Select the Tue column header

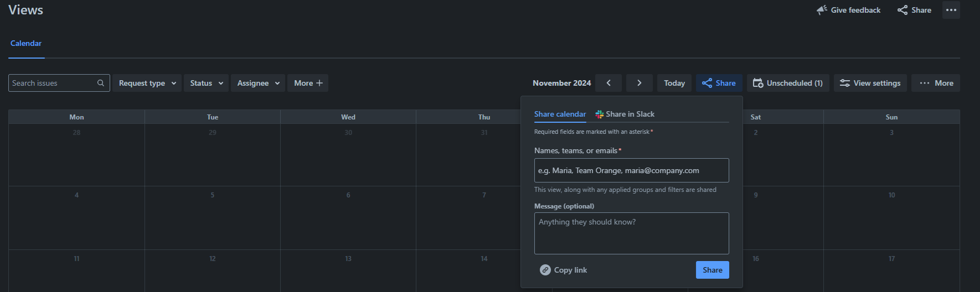[213, 117]
